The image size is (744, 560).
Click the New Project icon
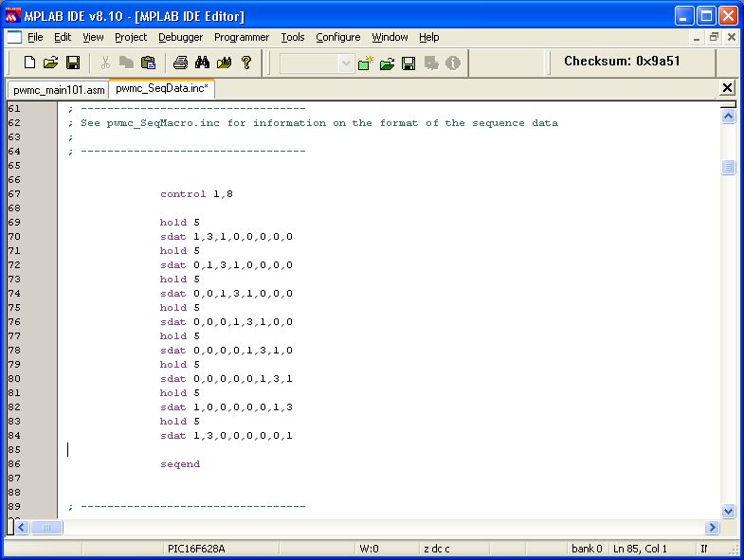tap(365, 63)
